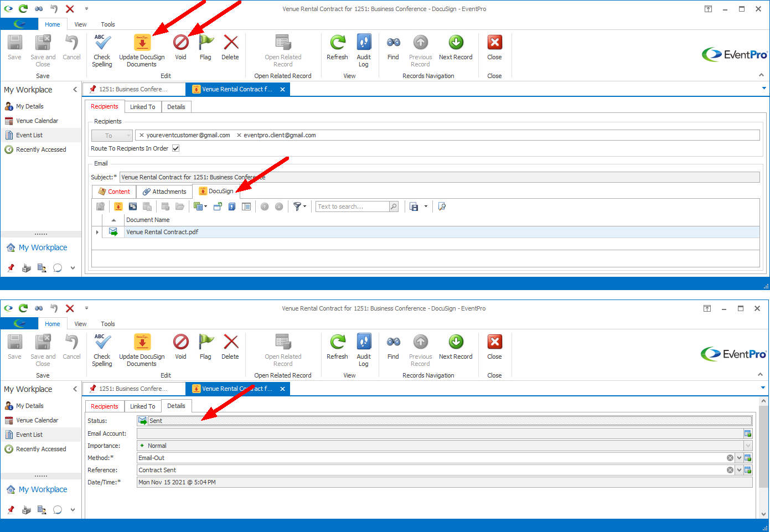Open the Tools ribbon tab in top window
Image resolution: width=770 pixels, height=532 pixels.
tap(108, 24)
